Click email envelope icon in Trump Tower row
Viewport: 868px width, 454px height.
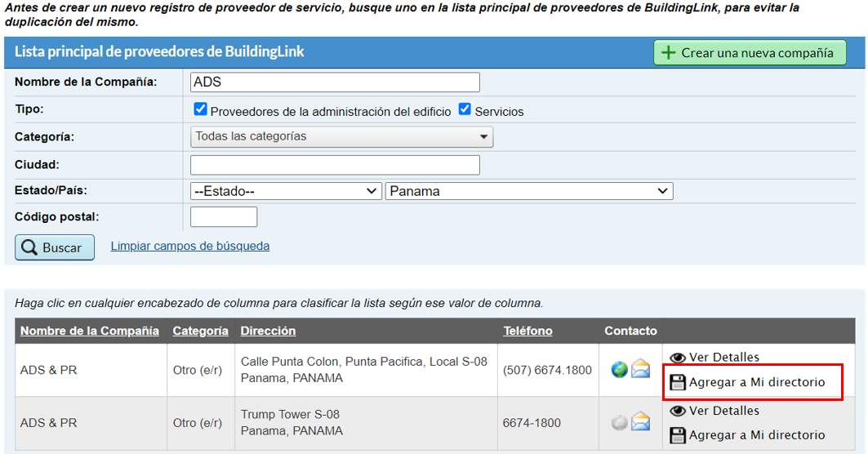(640, 421)
